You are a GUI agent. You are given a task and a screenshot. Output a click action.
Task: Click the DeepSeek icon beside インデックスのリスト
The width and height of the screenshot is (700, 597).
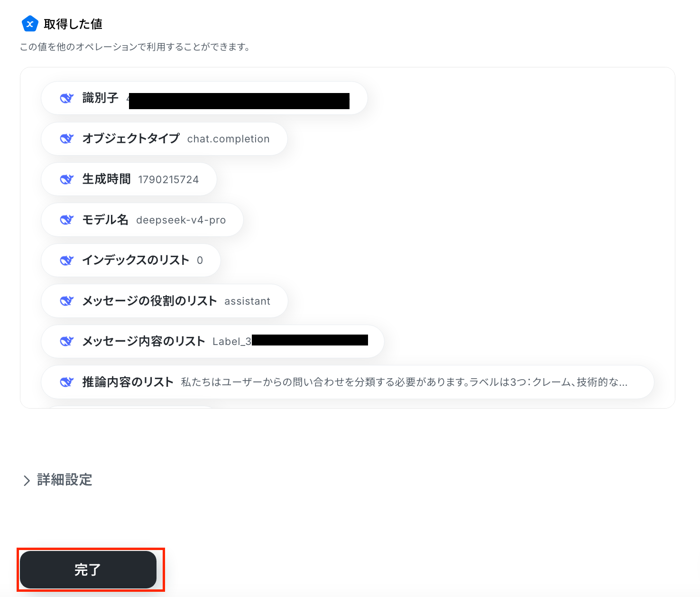pyautogui.click(x=66, y=260)
